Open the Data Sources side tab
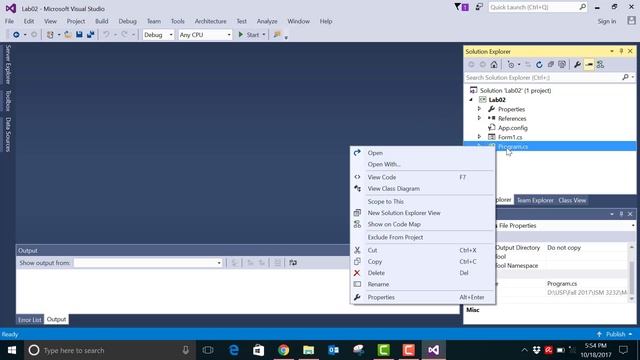 (x=8, y=134)
